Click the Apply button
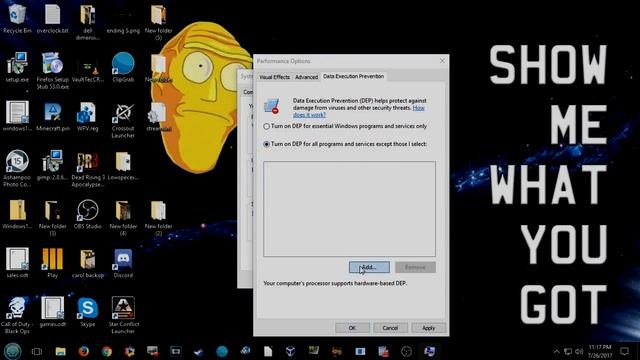 428,328
